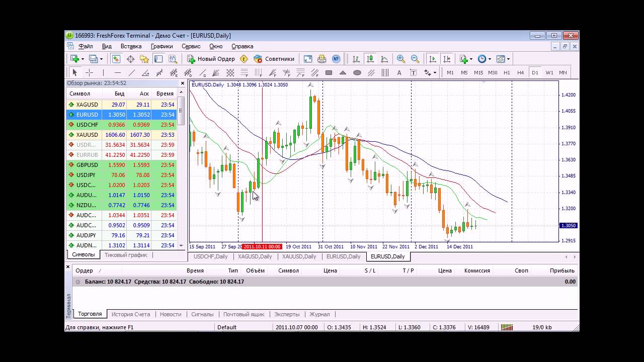Viewport: 644px width, 362px height.
Task: Toggle chart shift icon
Action: tap(447, 59)
